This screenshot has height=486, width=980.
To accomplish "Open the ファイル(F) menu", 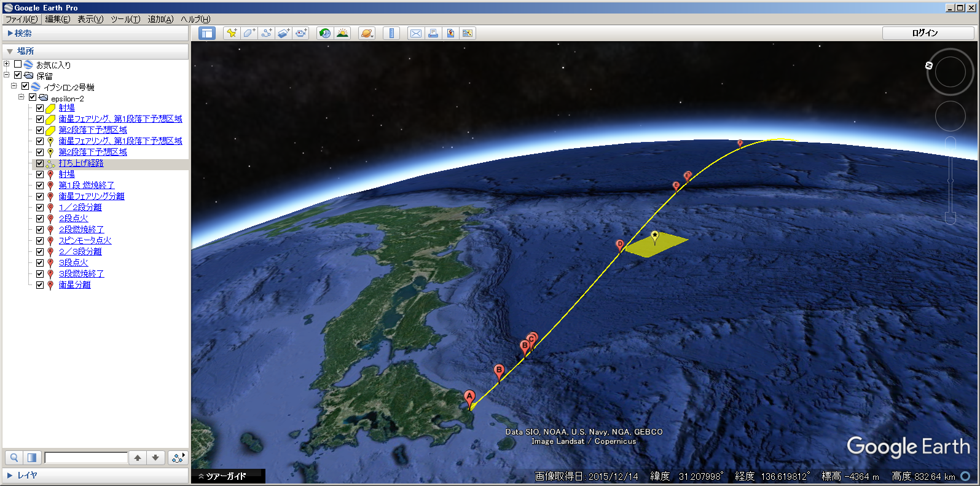I will coord(22,19).
